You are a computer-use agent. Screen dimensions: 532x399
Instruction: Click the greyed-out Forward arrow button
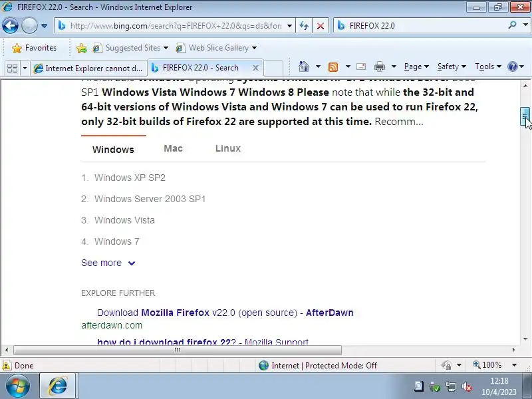(29, 25)
